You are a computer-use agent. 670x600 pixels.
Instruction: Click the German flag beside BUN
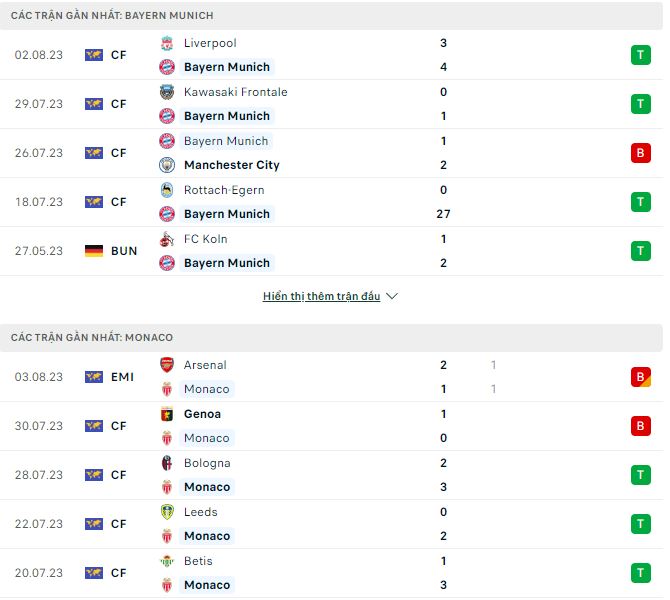pyautogui.click(x=94, y=251)
